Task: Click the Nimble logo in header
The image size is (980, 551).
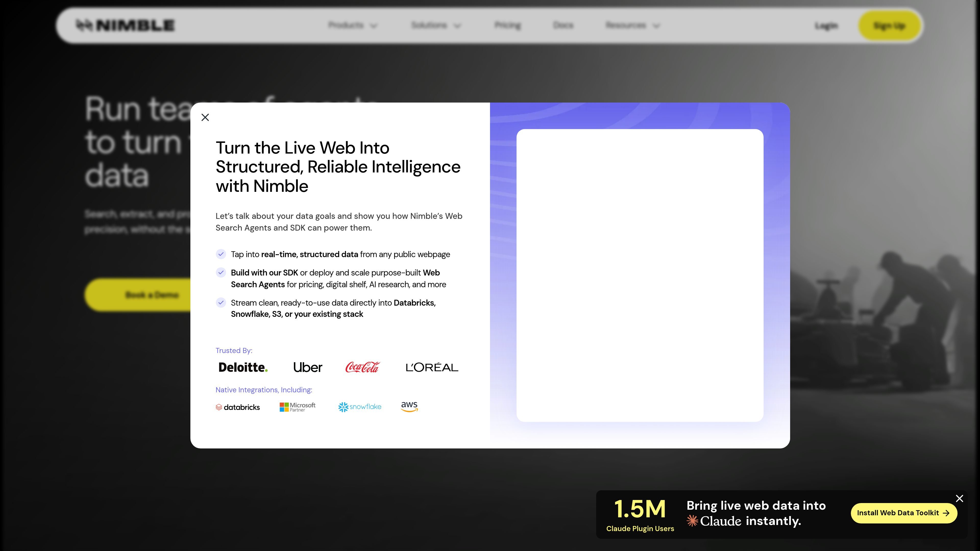Action: (x=125, y=26)
